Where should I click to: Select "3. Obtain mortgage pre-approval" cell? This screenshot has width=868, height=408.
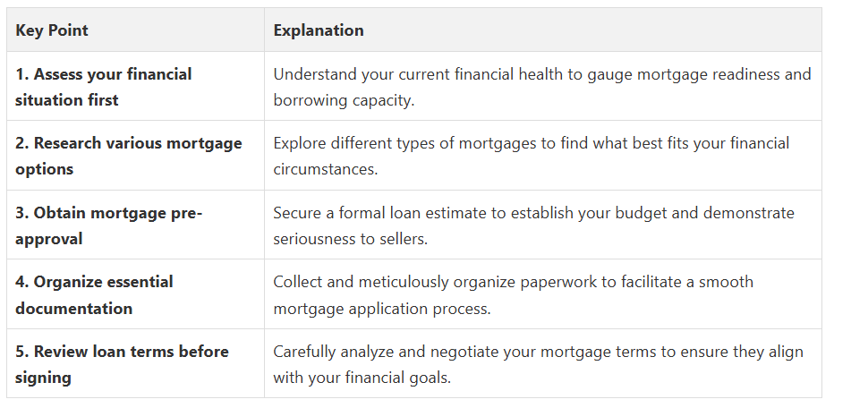(109, 225)
